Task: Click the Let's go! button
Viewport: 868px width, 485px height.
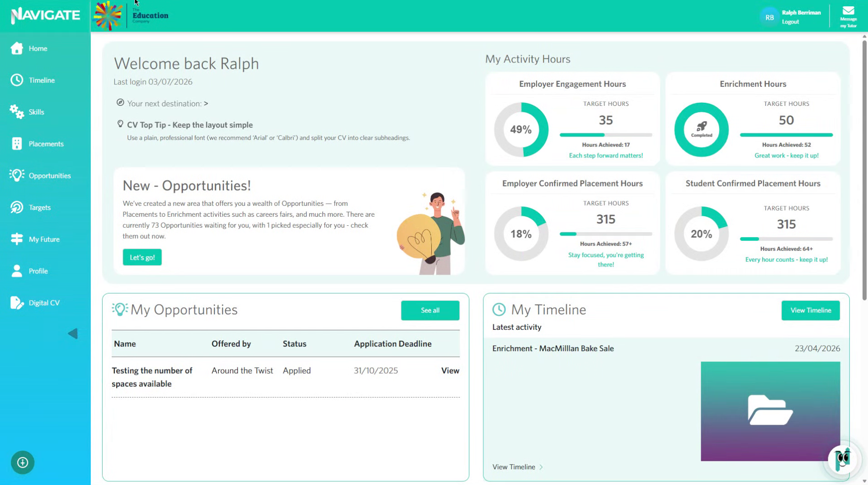Action: [x=142, y=257]
